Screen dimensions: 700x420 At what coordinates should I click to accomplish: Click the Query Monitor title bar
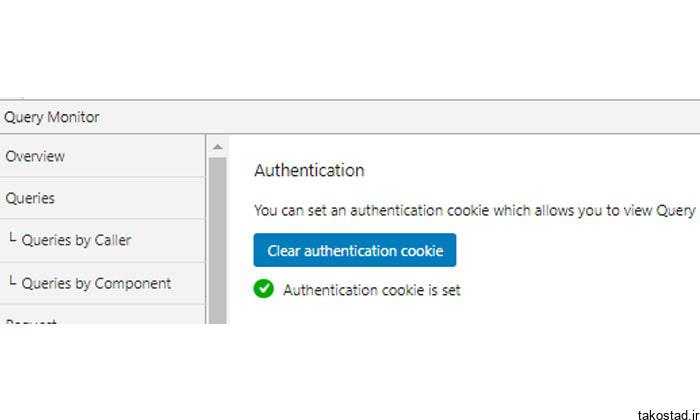pyautogui.click(x=350, y=117)
